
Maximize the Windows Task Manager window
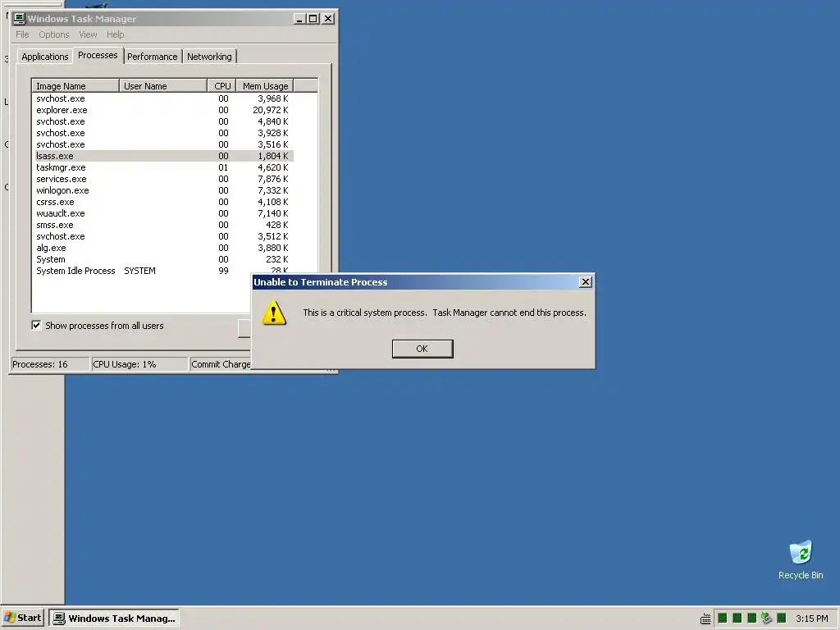313,19
